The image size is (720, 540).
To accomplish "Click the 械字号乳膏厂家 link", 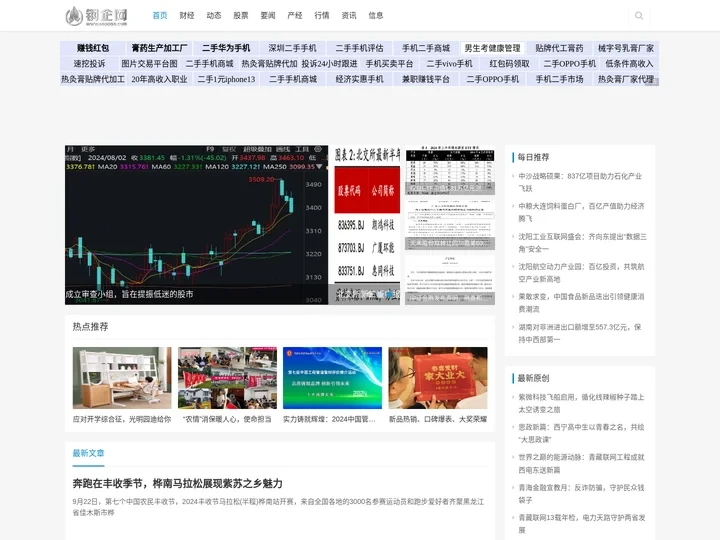I will click(x=625, y=48).
